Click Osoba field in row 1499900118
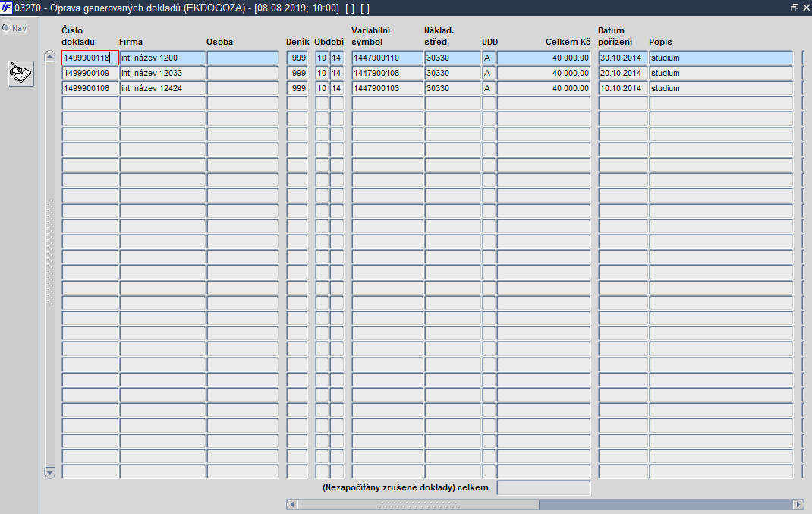Screen dimensions: 812x514 [243, 58]
